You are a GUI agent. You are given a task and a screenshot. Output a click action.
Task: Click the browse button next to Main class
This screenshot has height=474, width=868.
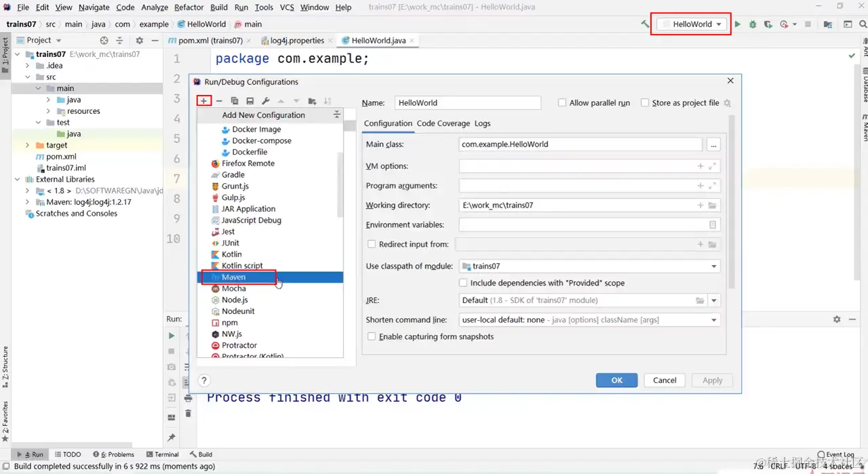(x=713, y=144)
